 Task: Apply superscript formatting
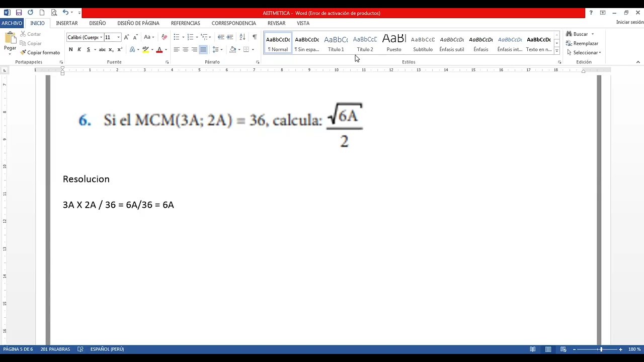(x=119, y=50)
